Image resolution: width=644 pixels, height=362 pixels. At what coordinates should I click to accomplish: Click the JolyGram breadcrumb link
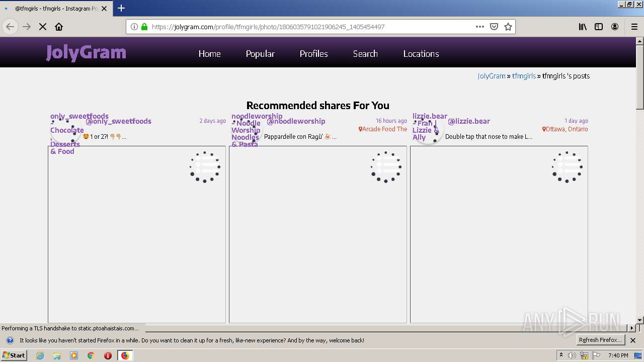pos(492,76)
